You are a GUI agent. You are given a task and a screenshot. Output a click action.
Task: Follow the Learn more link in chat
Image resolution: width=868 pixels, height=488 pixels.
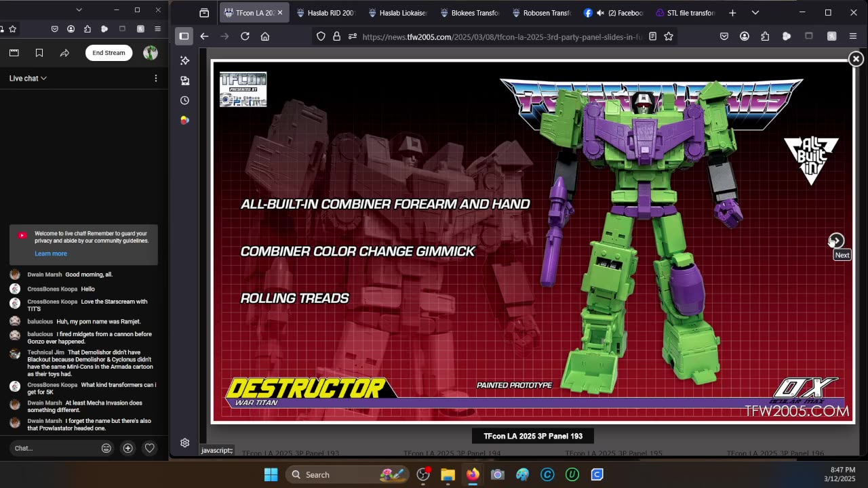51,253
